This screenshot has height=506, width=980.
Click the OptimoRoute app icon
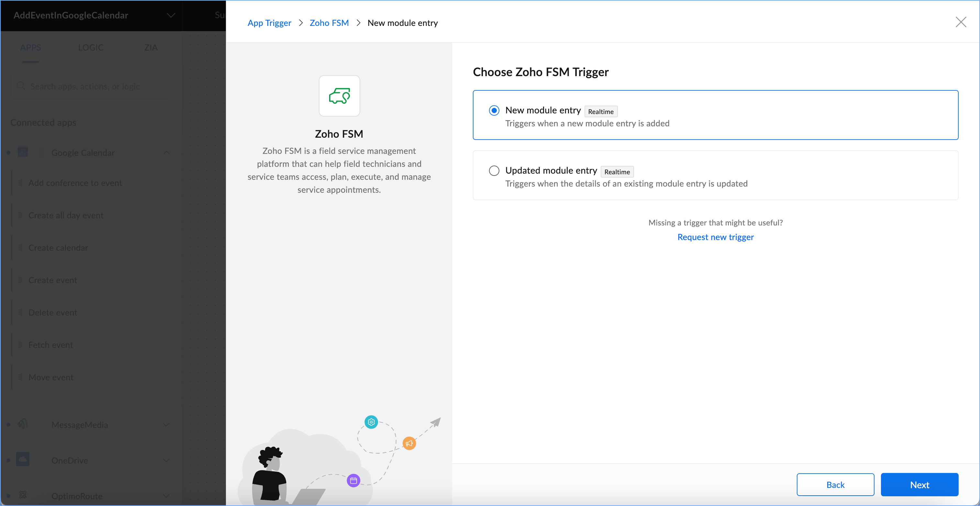(23, 495)
